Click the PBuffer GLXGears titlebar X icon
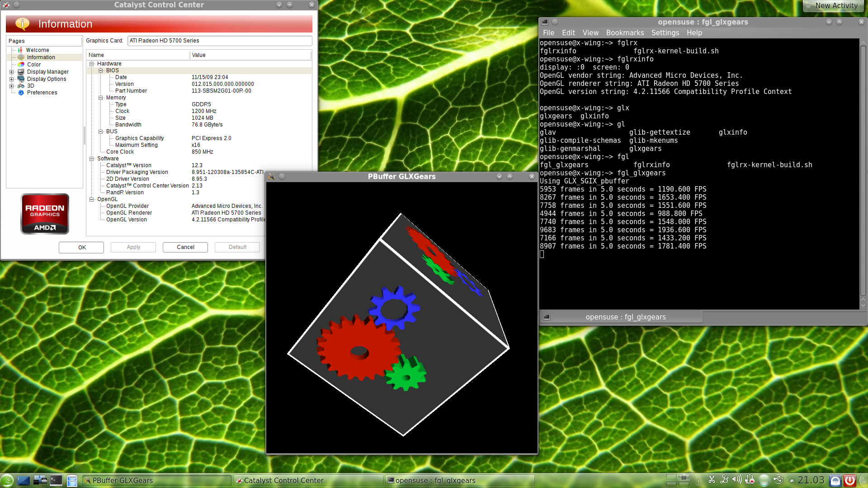Screen dimensions: 868x488 point(271,177)
